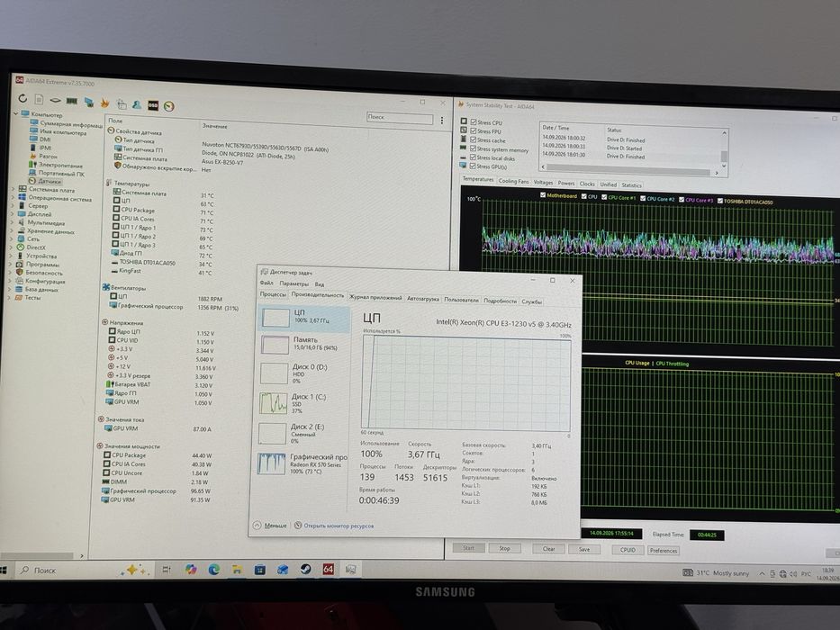This screenshot has width=840, height=630.
Task: Switch to the Clocks tab
Action: [587, 184]
